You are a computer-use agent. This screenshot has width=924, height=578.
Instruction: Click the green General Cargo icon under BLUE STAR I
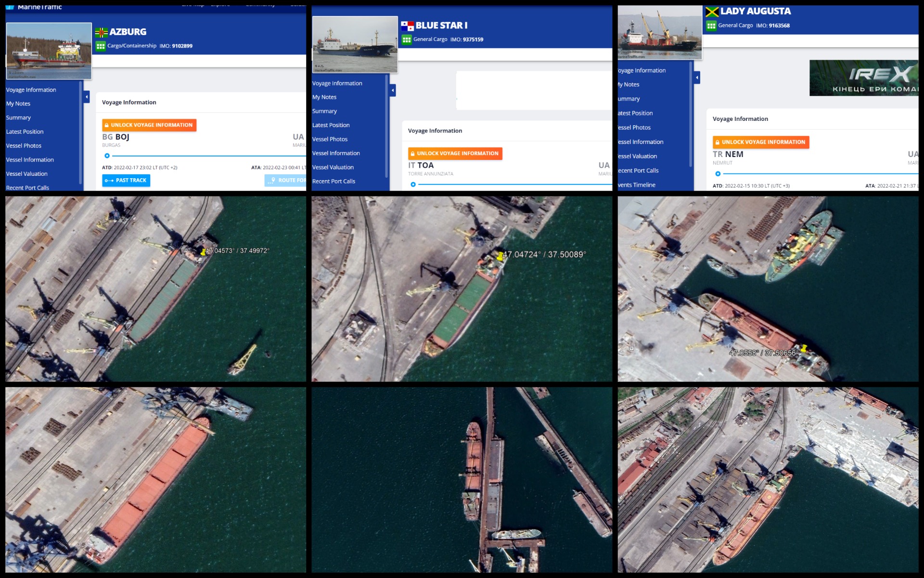(407, 39)
